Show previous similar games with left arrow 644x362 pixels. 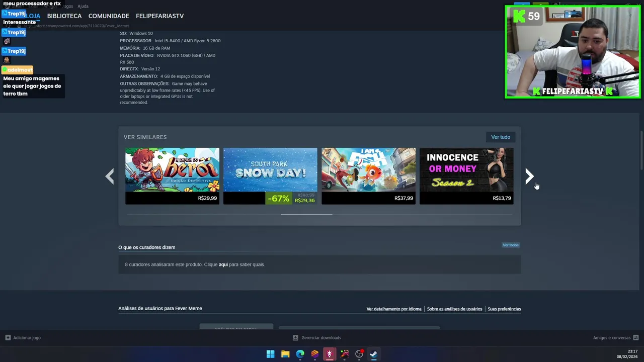coord(110,176)
